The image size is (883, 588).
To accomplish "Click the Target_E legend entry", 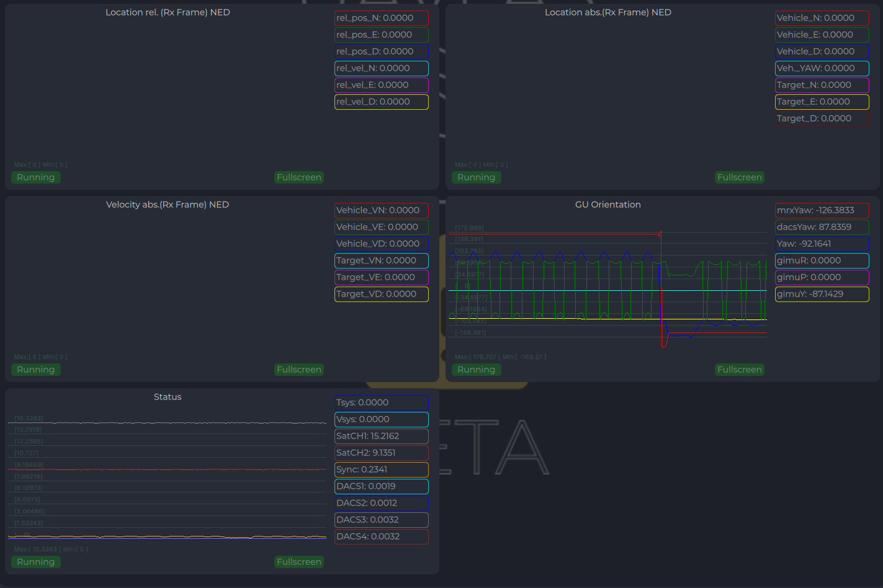I will pyautogui.click(x=822, y=102).
